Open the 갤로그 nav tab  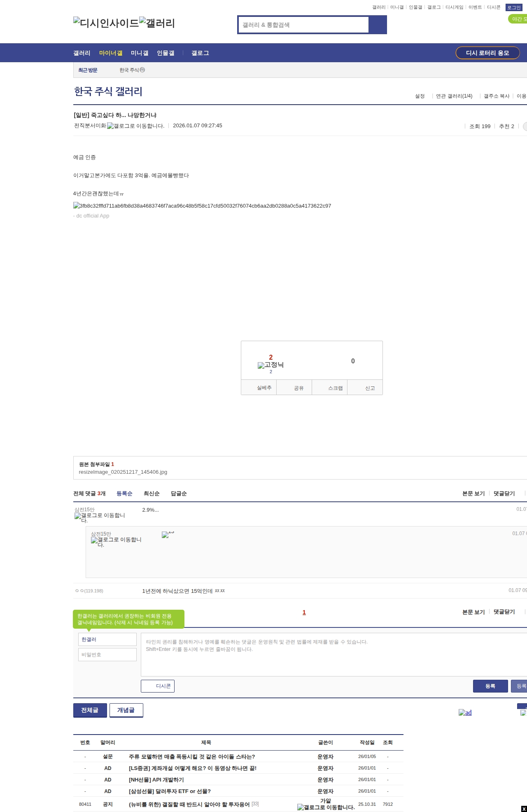pos(200,53)
